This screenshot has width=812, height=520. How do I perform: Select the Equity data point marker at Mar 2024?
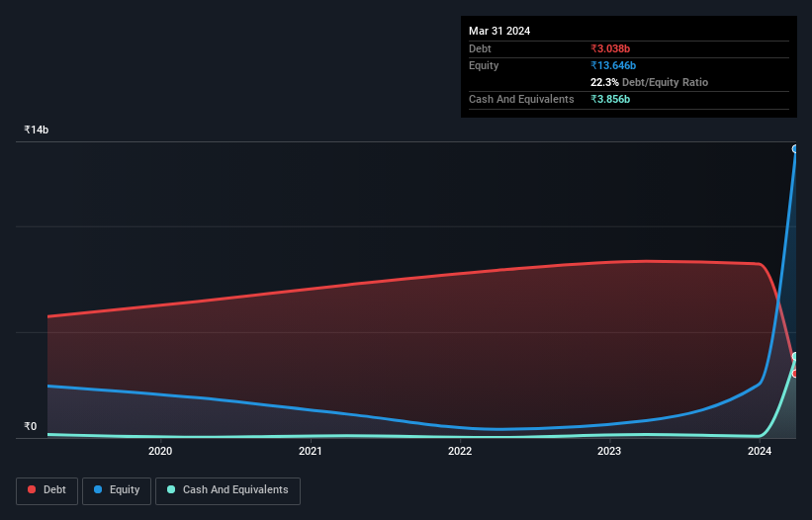point(795,149)
